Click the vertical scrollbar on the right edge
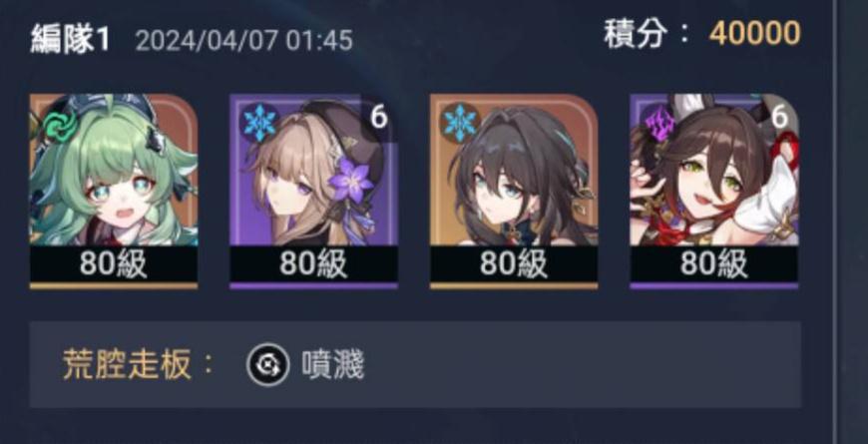This screenshot has height=444, width=868. (836, 222)
